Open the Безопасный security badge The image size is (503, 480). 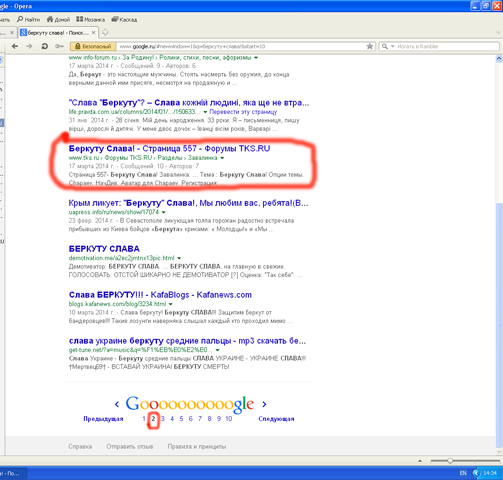coord(93,46)
